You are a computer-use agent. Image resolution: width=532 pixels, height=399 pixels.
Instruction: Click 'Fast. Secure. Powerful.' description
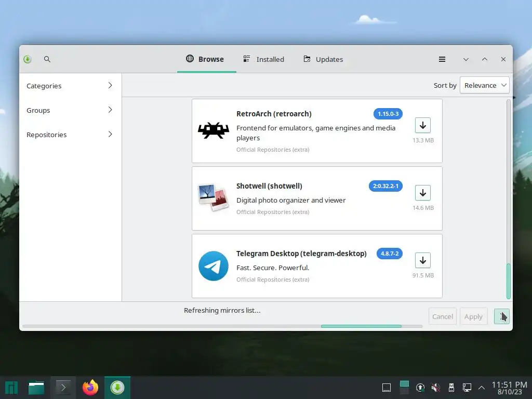[x=273, y=268]
